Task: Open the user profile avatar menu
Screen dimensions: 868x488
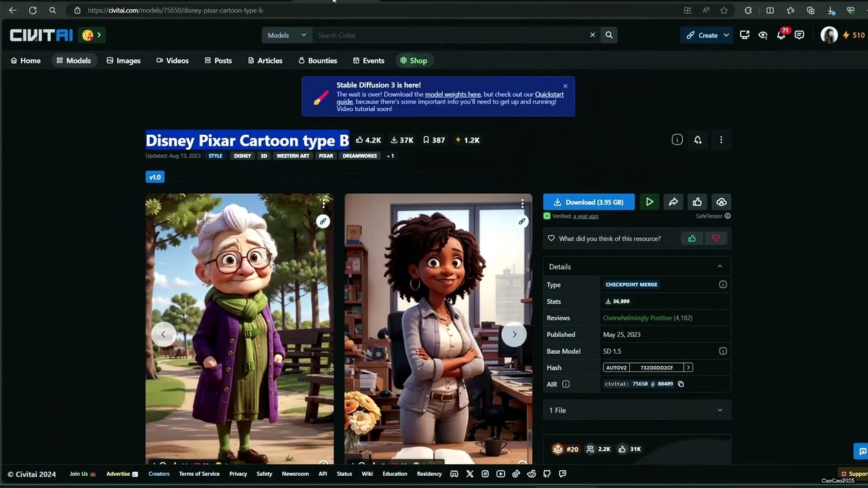Action: coord(829,35)
